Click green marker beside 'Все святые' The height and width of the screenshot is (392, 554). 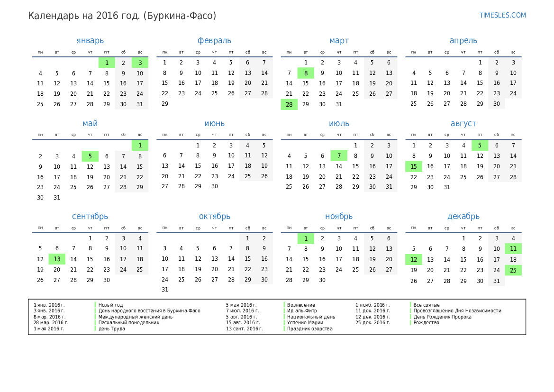click(410, 305)
